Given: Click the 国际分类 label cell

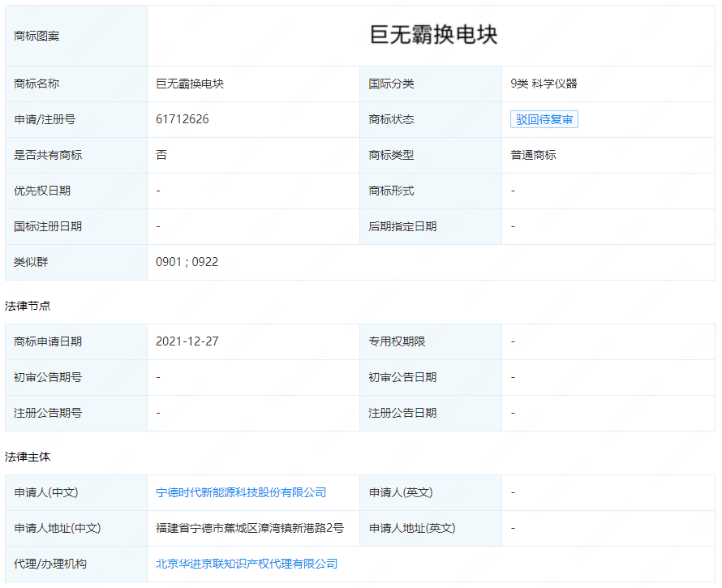Looking at the screenshot, I should click(391, 84).
